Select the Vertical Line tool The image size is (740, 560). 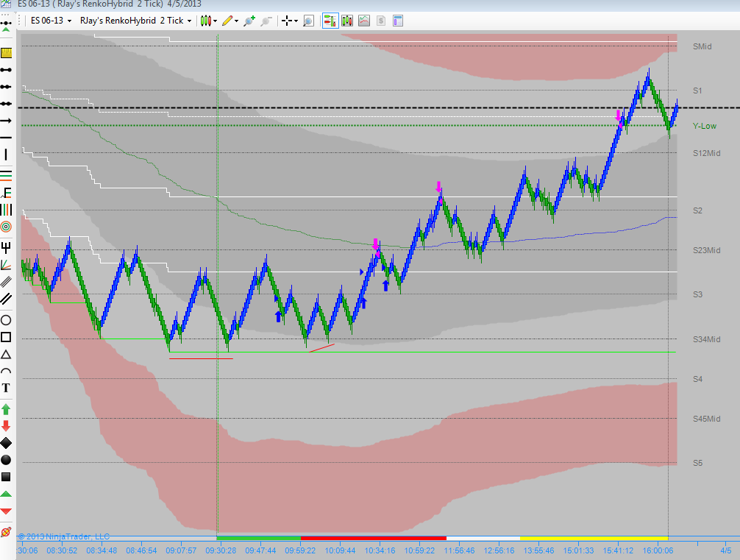point(6,155)
